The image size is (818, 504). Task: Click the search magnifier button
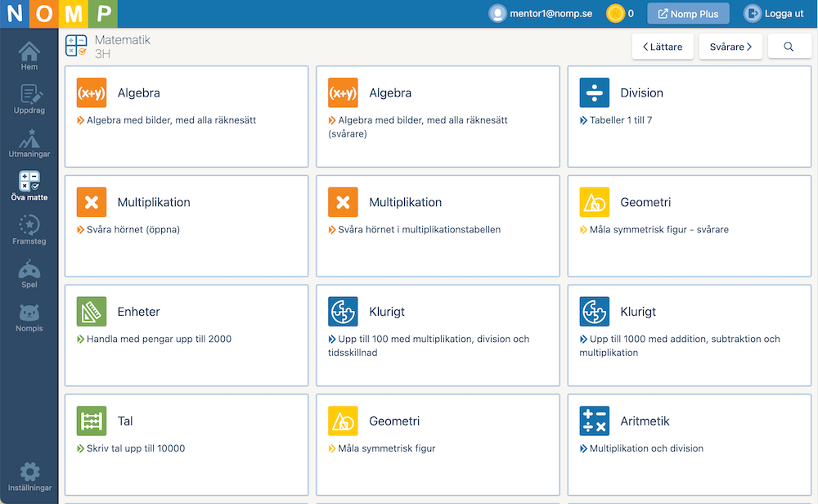pos(789,47)
